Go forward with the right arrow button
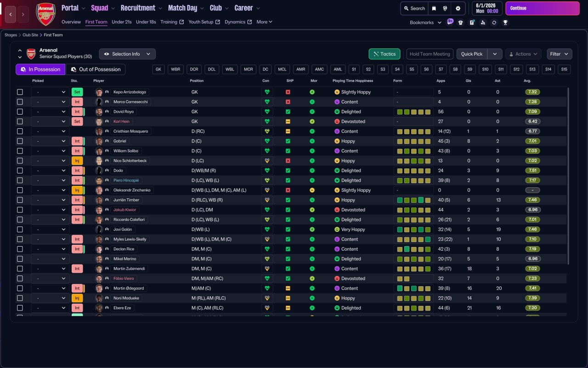588x368 pixels. pyautogui.click(x=23, y=14)
